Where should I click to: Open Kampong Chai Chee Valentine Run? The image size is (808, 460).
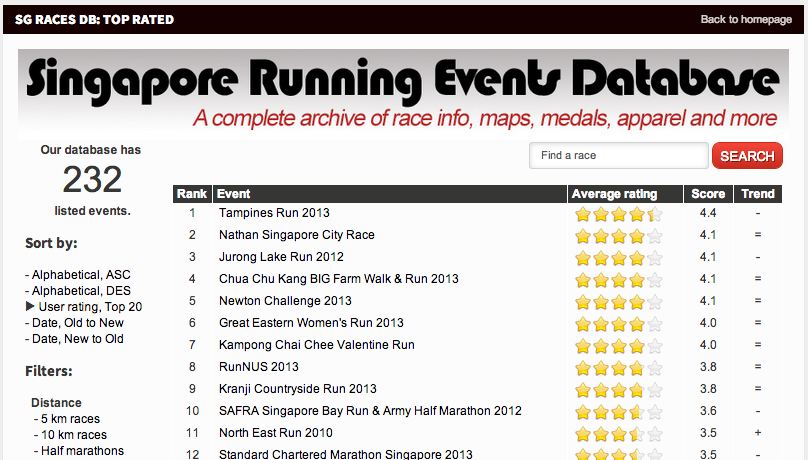coord(316,345)
